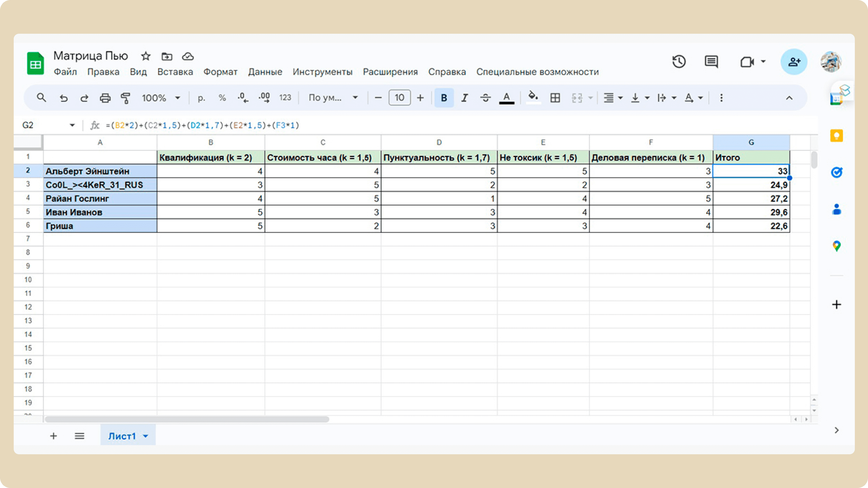868x488 pixels.
Task: Redo the last action
Action: point(84,98)
